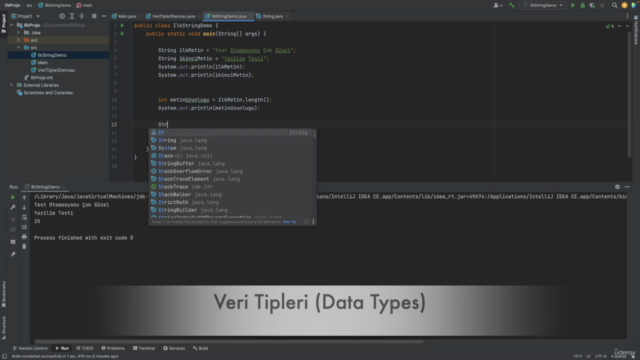Click run gutter arrow beside main method line
This screenshot has width=640, height=360.
pyautogui.click(x=122, y=33)
